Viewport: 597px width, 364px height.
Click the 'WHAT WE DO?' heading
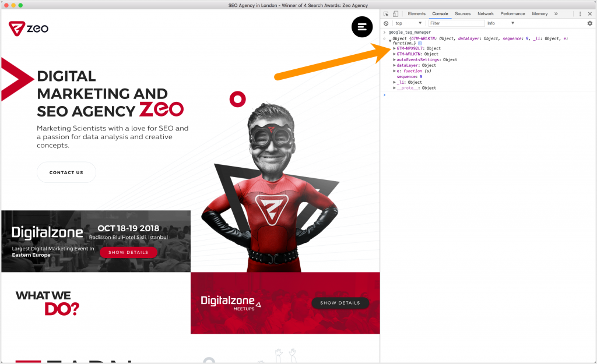(x=47, y=303)
